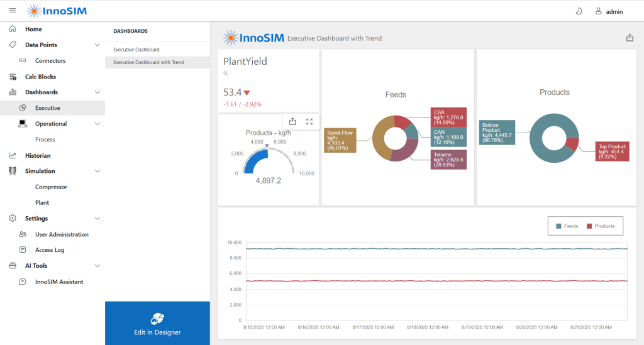This screenshot has width=644, height=345.
Task: Click the Bottom Product label
Action: 497,133
